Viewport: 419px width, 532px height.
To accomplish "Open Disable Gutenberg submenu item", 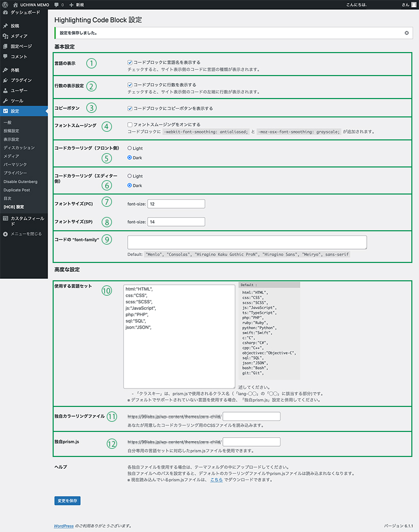I will pos(19,181).
